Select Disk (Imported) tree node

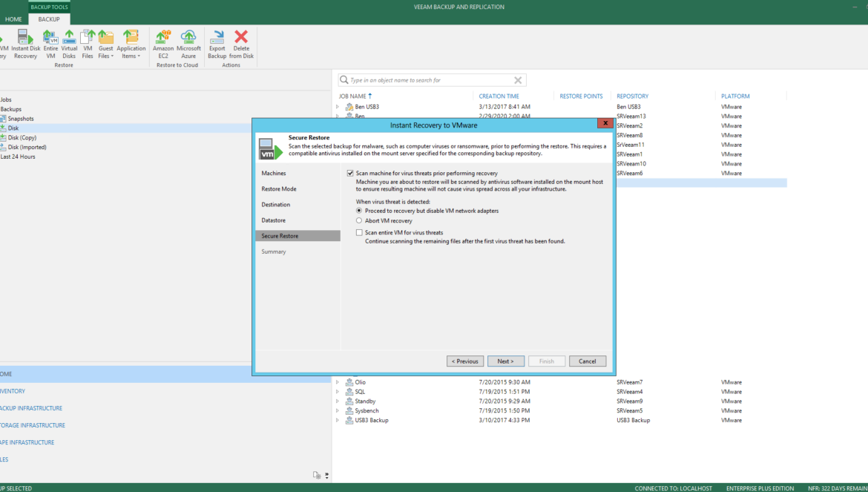point(27,147)
